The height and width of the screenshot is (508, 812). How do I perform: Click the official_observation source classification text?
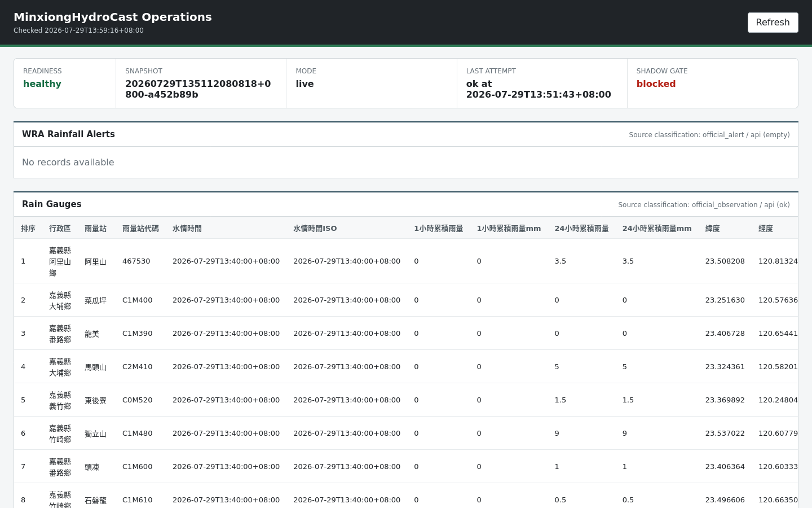(704, 205)
